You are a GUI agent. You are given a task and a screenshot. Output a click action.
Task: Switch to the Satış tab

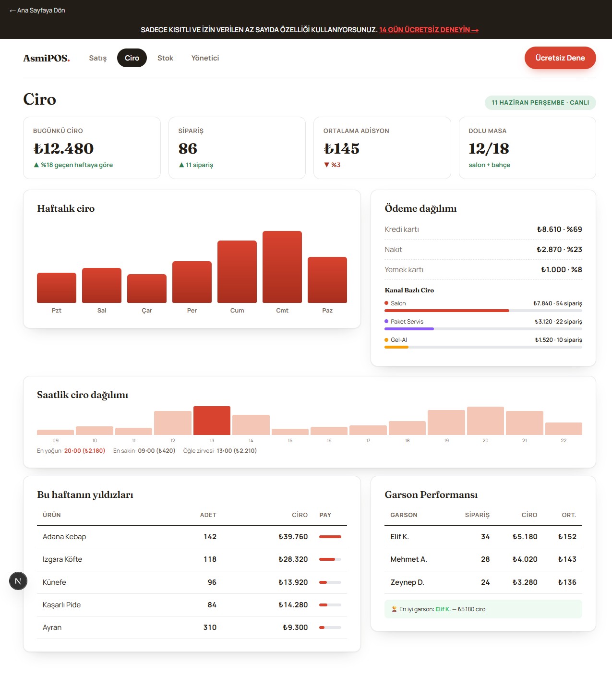click(x=98, y=58)
